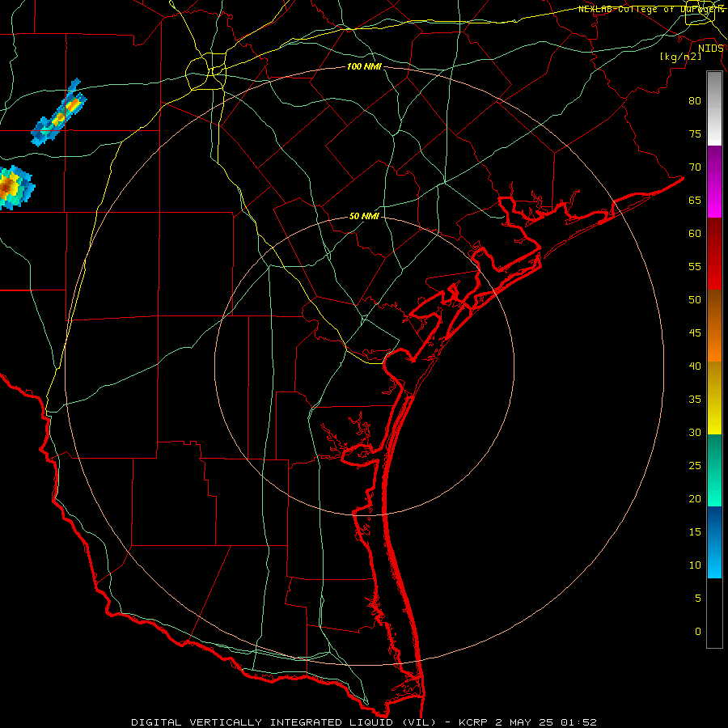728x728 pixels.
Task: Click the red segment of the color bar
Action: [x=714, y=253]
